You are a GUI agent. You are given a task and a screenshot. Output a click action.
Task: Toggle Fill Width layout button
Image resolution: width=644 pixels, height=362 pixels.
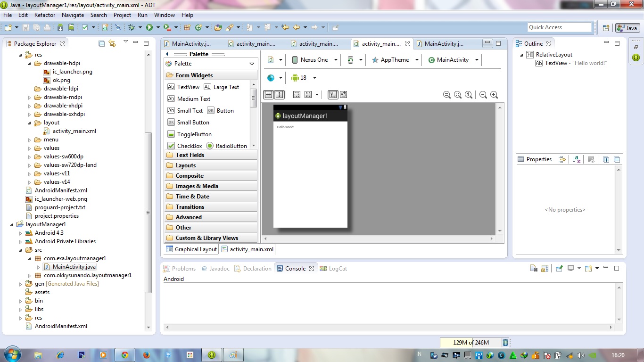pyautogui.click(x=268, y=95)
